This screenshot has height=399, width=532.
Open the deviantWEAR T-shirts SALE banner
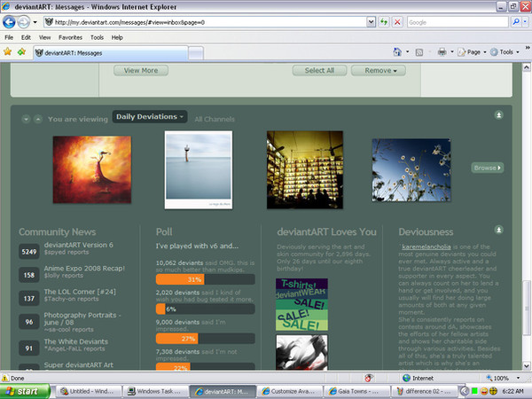tap(301, 305)
